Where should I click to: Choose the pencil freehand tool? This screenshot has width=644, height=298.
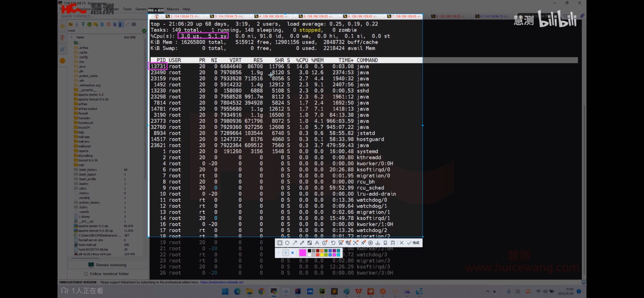[x=302, y=243]
